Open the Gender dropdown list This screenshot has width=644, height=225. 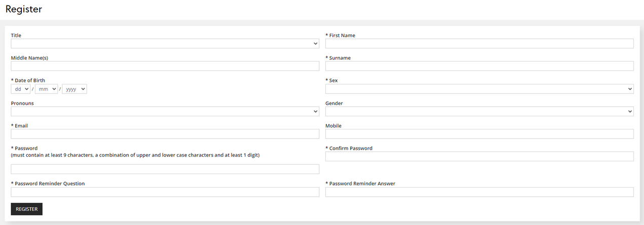(479, 111)
